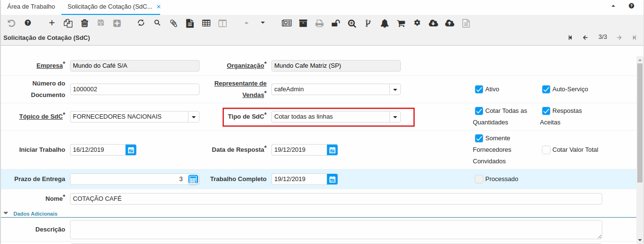
Task: Click Representante de Vendas label link
Action: pyautogui.click(x=240, y=89)
